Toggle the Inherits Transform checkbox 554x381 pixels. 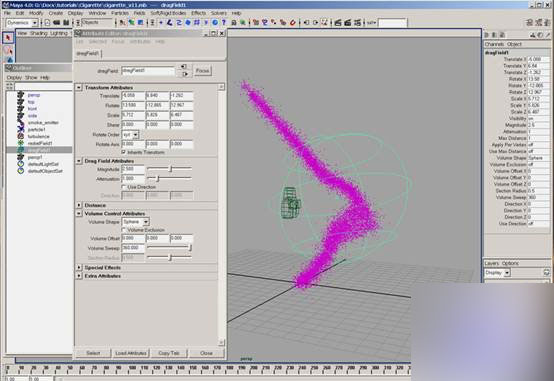tap(124, 152)
